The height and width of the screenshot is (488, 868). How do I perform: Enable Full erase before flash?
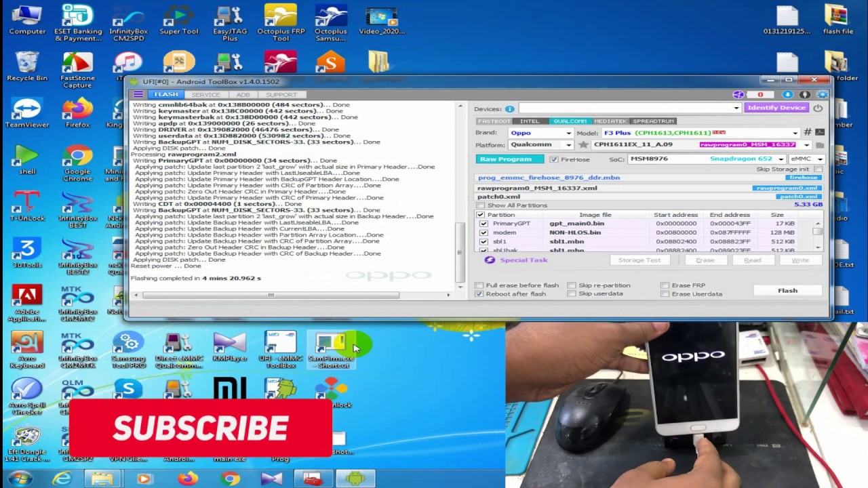pyautogui.click(x=479, y=285)
